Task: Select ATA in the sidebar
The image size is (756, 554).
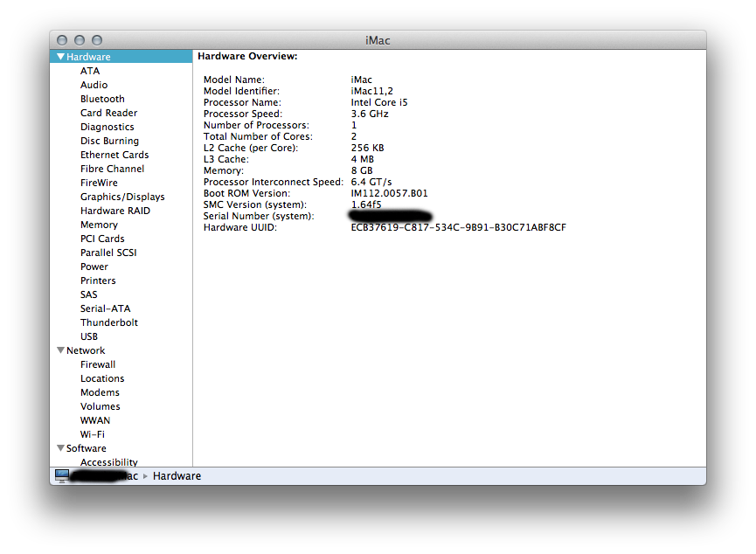Action: 90,71
